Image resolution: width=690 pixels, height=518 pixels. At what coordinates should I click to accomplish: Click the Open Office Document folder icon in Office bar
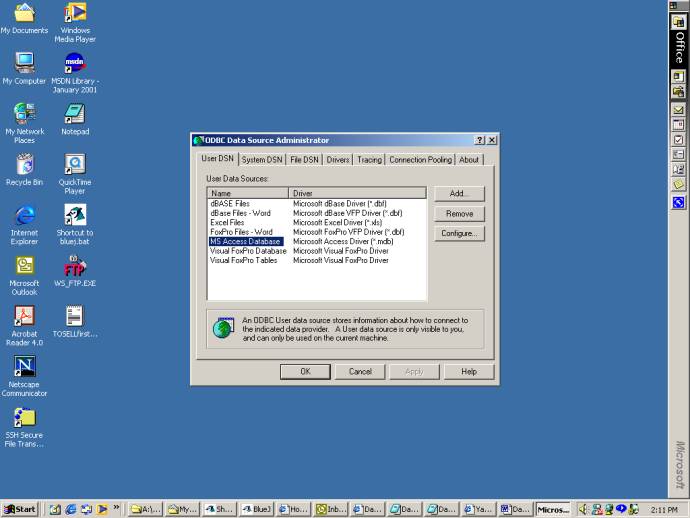pyautogui.click(x=678, y=92)
